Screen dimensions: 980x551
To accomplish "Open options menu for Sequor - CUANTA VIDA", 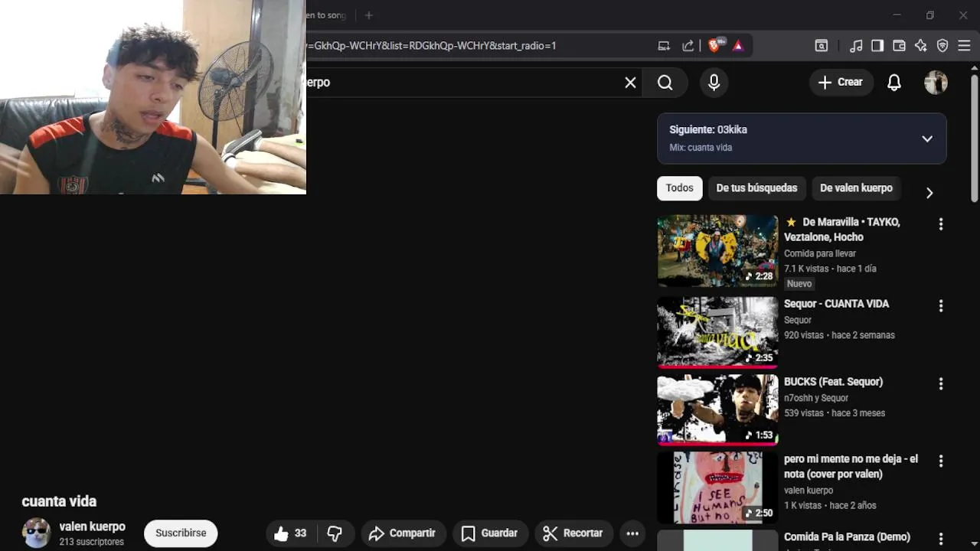I will tap(941, 306).
